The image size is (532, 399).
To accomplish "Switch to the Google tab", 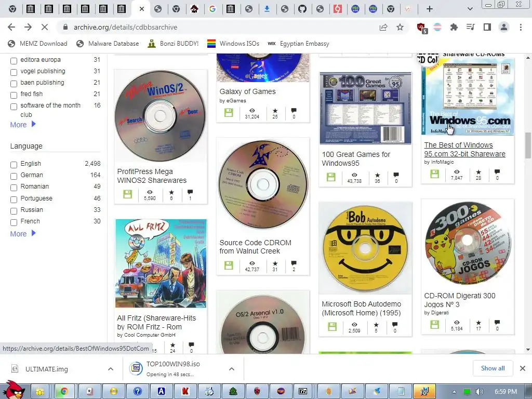I will click(x=212, y=9).
